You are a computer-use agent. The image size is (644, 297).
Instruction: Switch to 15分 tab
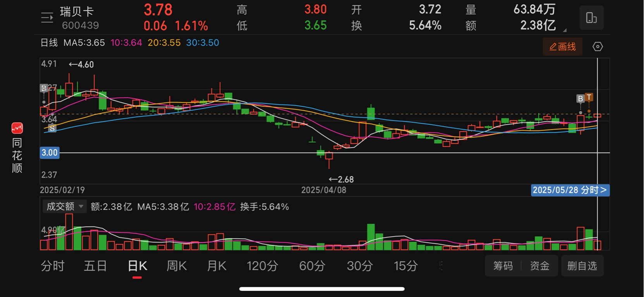406,266
